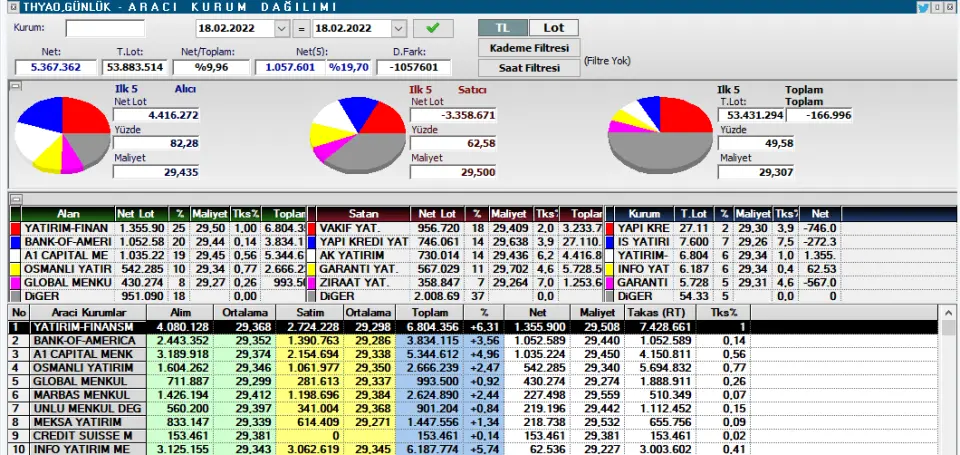960x455 pixels.
Task: Click the window icon in the title bar
Action: point(7,7)
